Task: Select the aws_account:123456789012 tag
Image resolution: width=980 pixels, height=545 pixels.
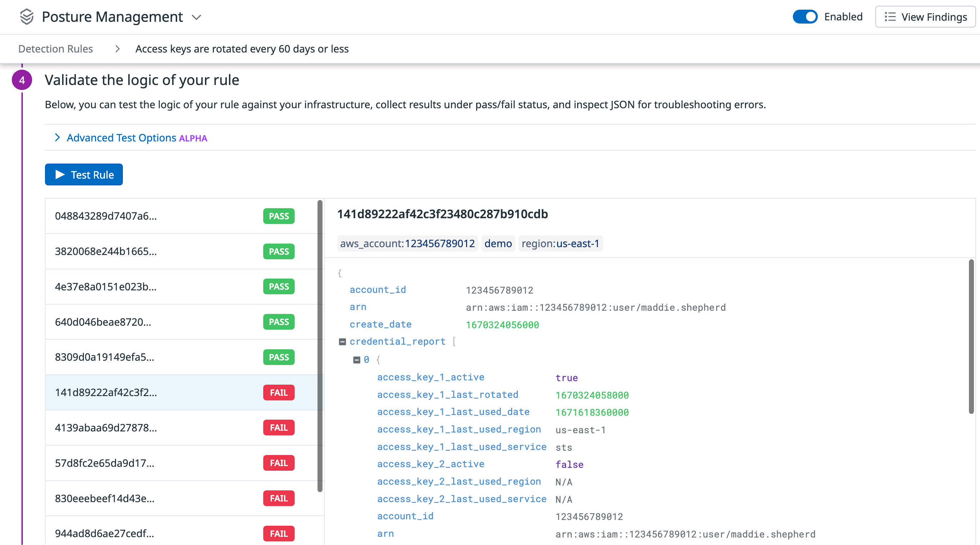Action: click(x=407, y=244)
